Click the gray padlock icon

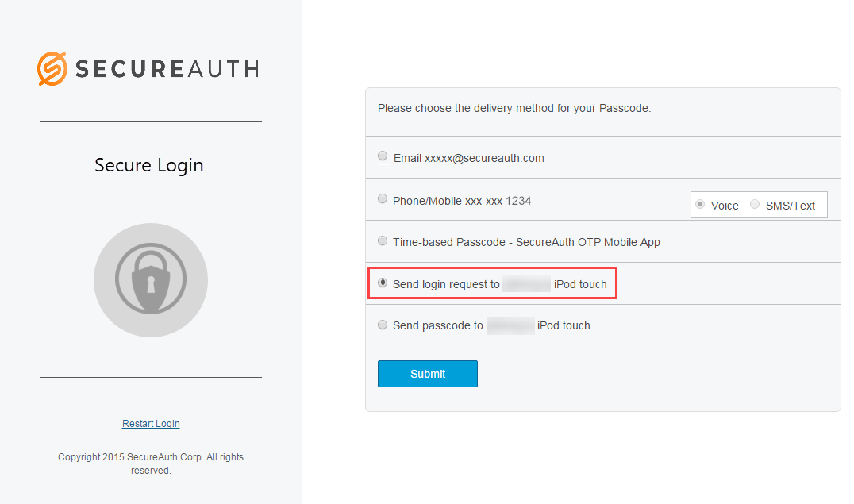pos(150,279)
